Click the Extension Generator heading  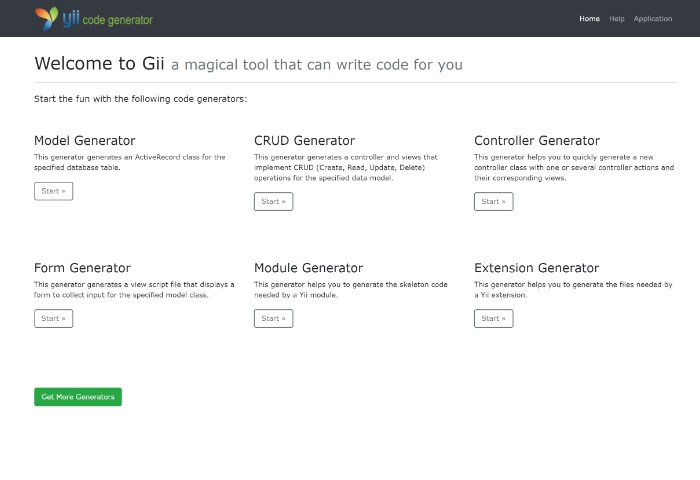[536, 268]
